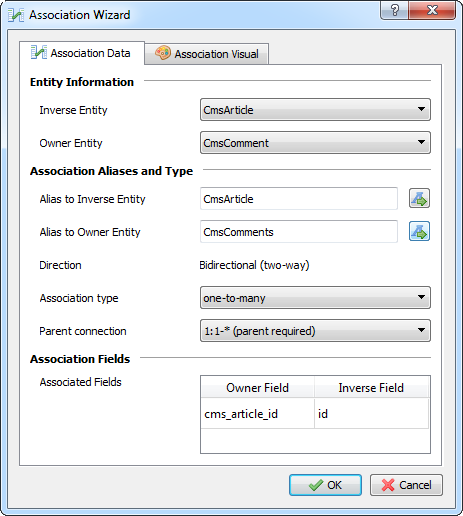
Task: Click the help question mark button
Action: [395, 10]
